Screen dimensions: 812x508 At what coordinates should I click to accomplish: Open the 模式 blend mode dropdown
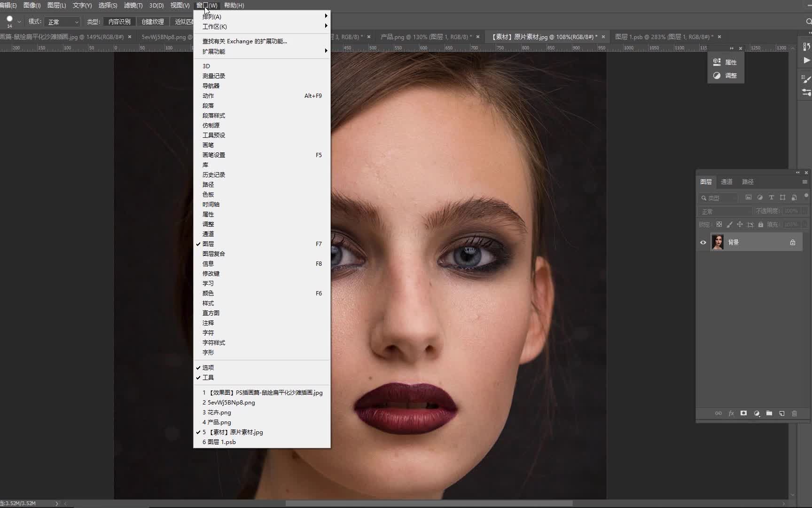[62, 22]
